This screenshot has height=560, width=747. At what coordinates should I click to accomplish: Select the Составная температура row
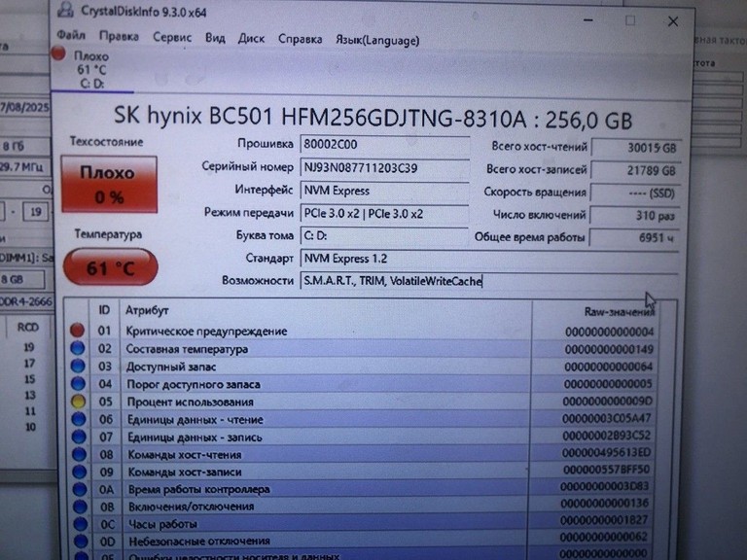tap(362, 349)
